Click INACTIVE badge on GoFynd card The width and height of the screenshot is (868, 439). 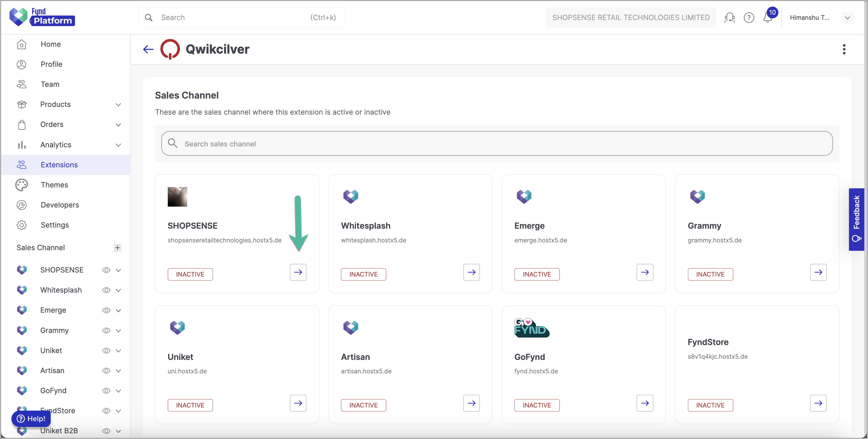537,405
